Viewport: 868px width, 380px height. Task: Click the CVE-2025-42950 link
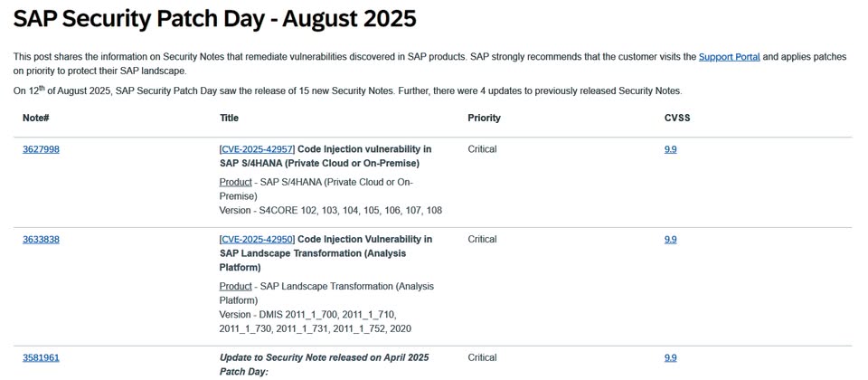pyautogui.click(x=257, y=240)
